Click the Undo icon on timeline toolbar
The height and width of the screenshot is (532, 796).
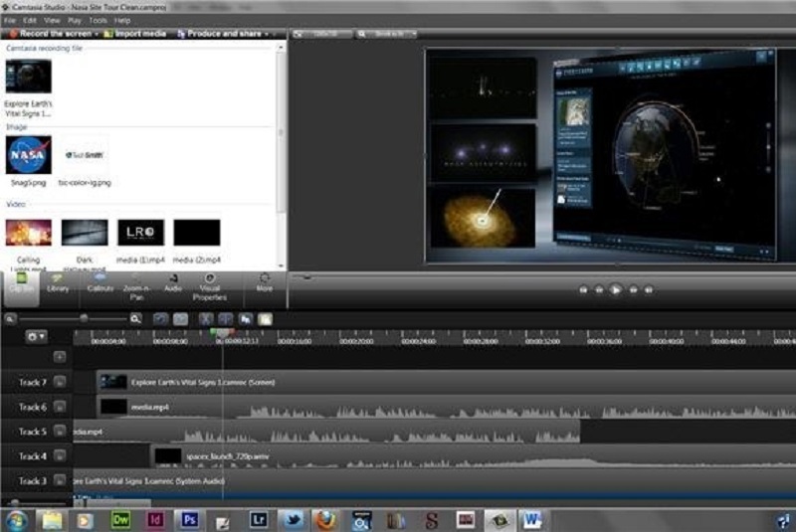(x=161, y=319)
